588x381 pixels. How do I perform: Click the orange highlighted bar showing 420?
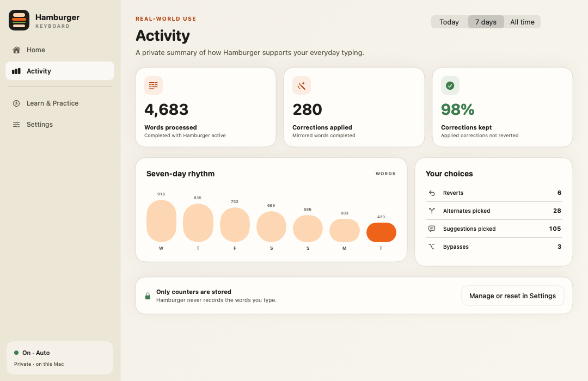(381, 232)
